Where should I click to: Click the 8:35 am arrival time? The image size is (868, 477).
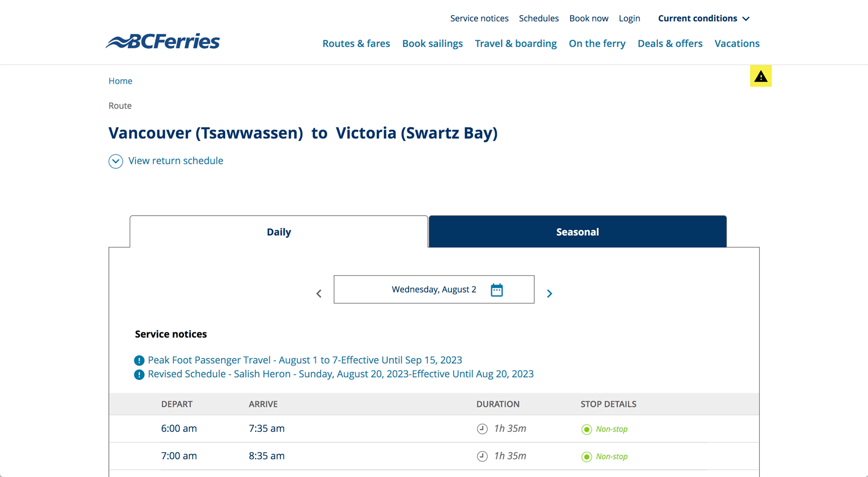pos(267,456)
